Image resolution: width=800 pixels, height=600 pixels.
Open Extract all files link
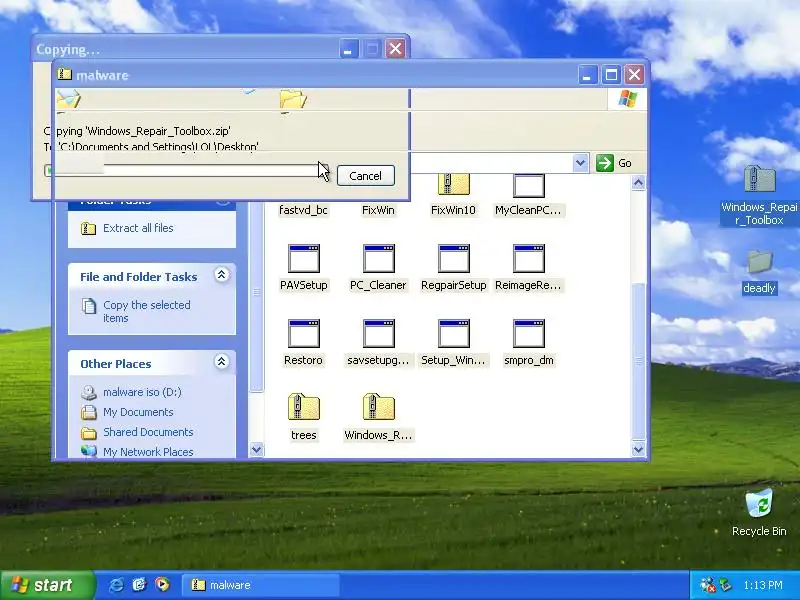[x=138, y=228]
